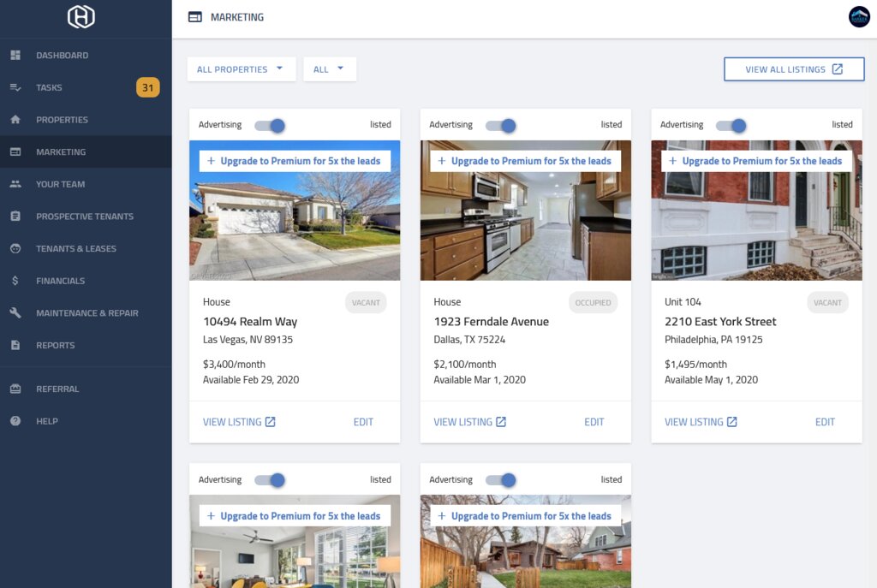Toggle advertising on living room listing card

pyautogui.click(x=270, y=480)
